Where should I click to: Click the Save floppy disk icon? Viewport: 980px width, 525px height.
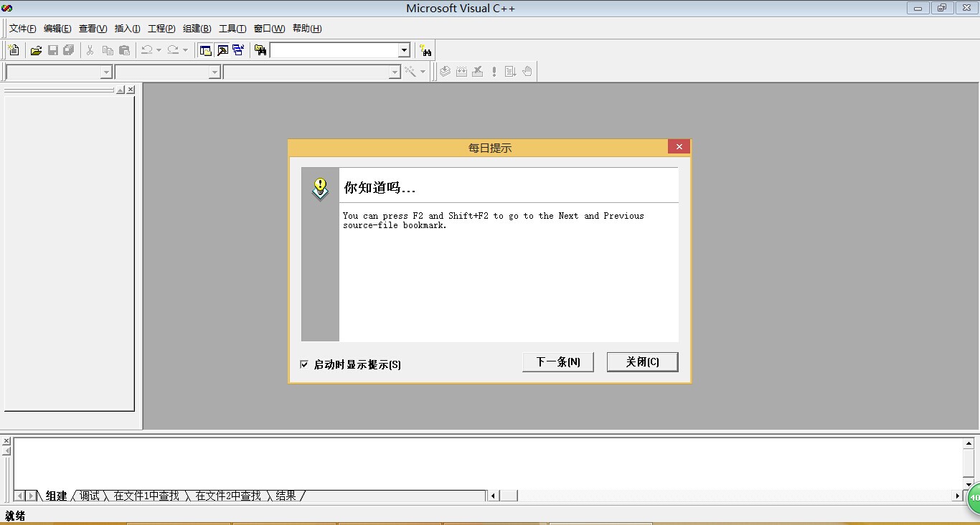point(52,50)
